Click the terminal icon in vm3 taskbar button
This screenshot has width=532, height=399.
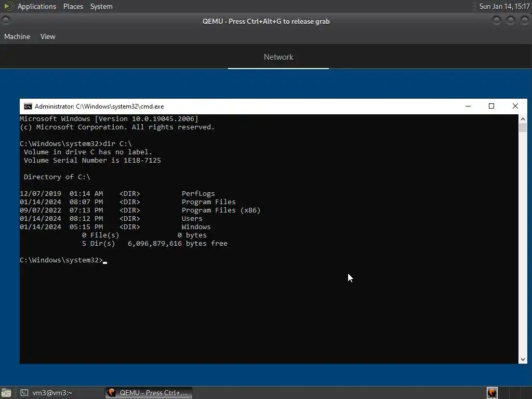pyautogui.click(x=24, y=393)
